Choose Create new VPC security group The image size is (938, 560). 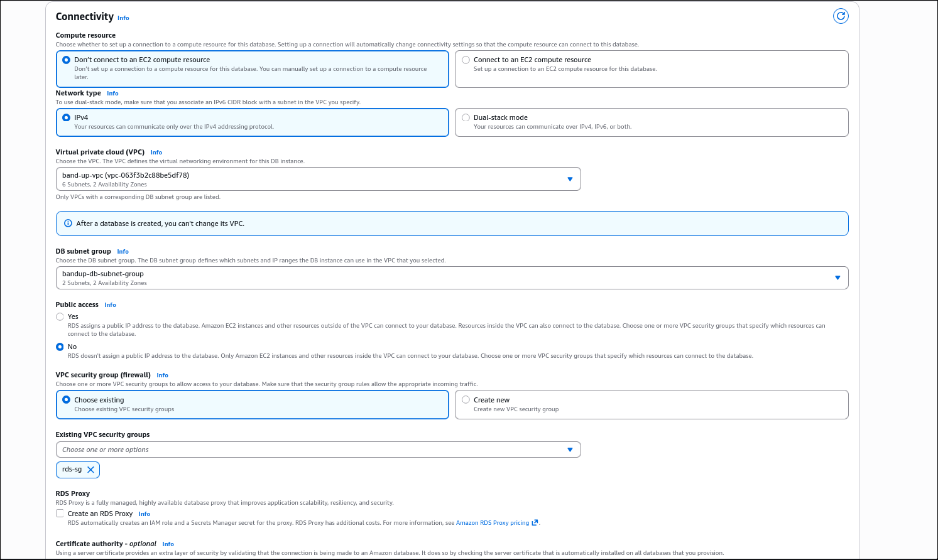coord(466,399)
